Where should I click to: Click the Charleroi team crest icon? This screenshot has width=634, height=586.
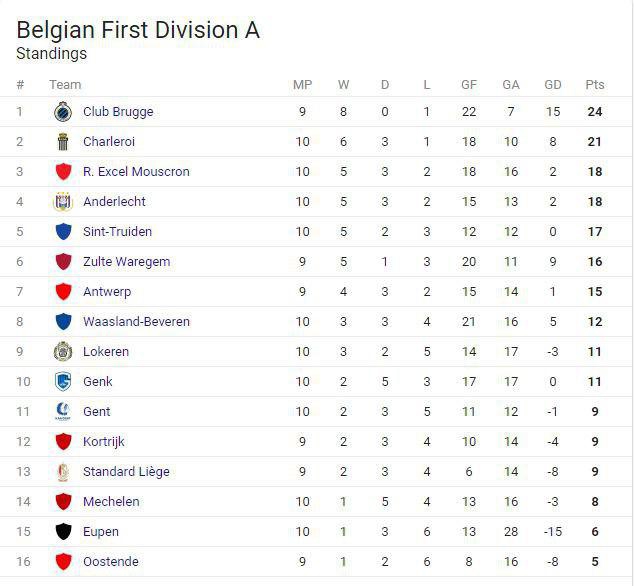click(x=64, y=142)
